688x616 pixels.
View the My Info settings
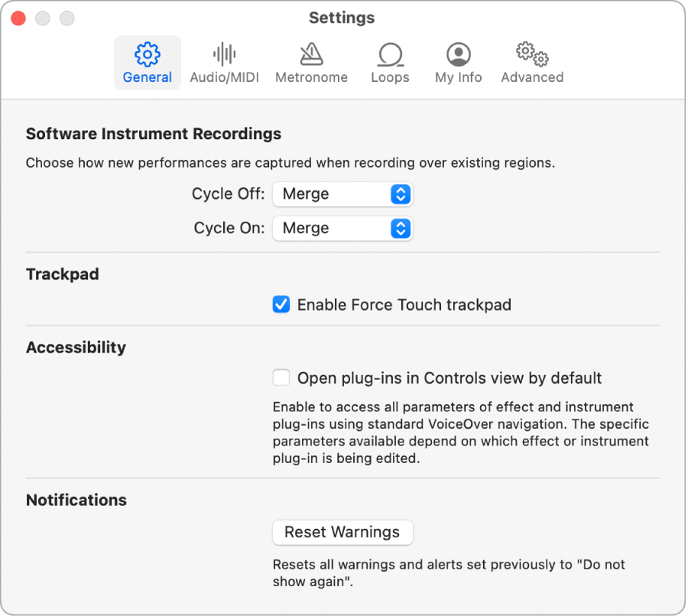457,63
